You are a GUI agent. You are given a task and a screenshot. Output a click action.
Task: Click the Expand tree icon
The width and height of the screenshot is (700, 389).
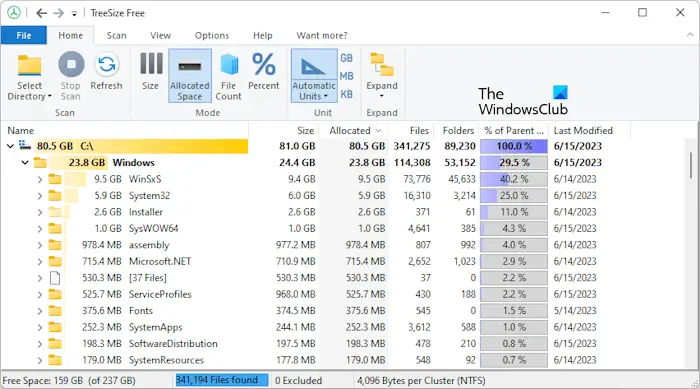[382, 65]
